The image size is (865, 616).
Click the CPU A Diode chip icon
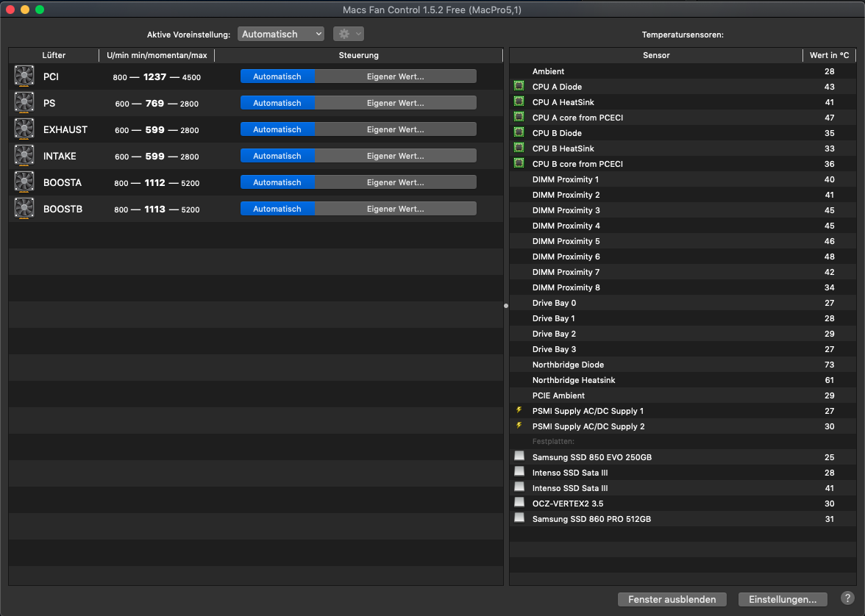point(519,86)
